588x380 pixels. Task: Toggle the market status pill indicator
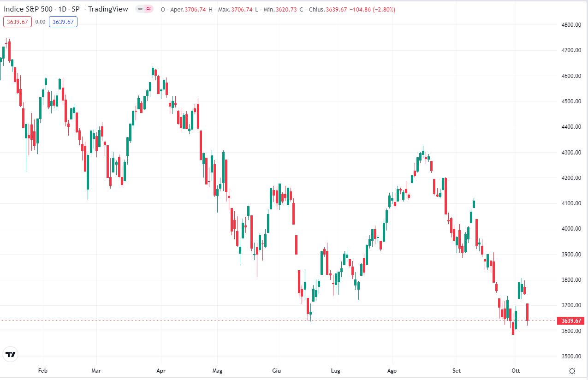tap(145, 9)
